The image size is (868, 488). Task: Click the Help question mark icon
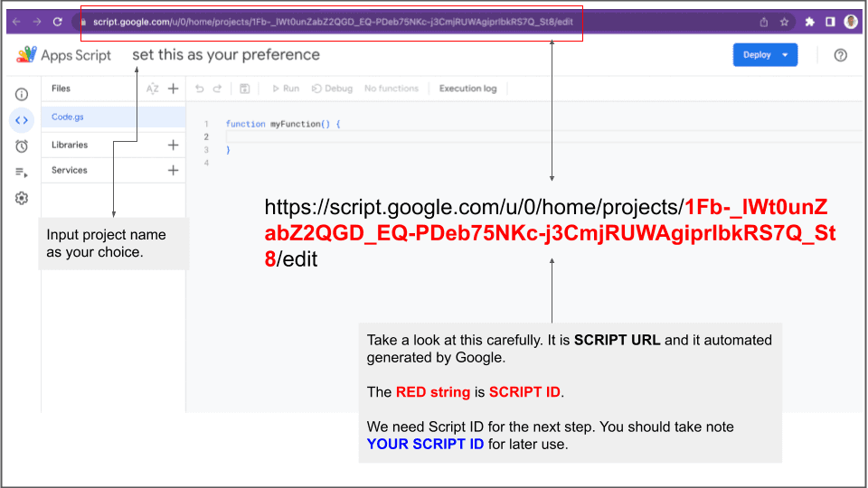[840, 55]
